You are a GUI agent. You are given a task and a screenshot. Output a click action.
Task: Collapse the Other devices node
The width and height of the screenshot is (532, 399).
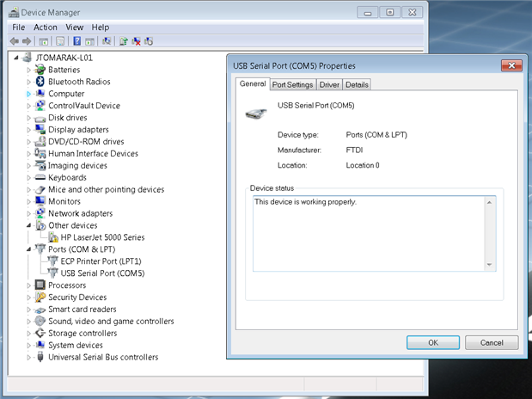click(29, 225)
